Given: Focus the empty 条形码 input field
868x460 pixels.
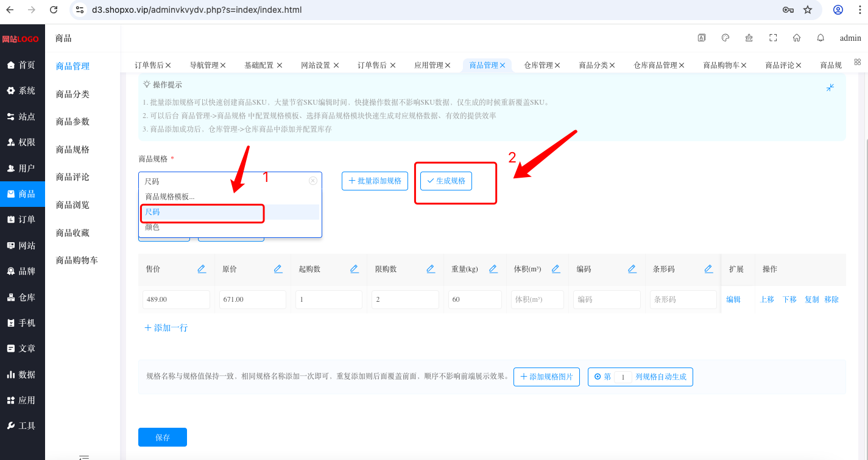Looking at the screenshot, I should point(683,299).
